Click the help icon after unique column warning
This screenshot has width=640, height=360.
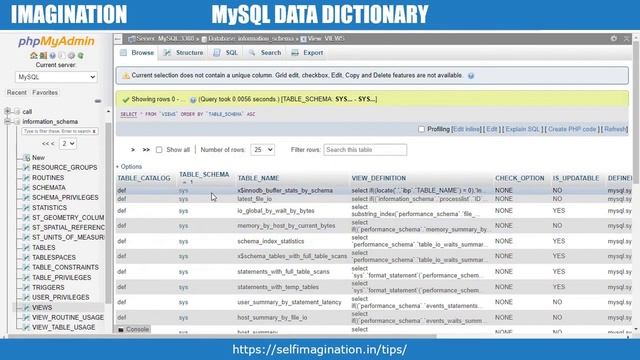(471, 76)
